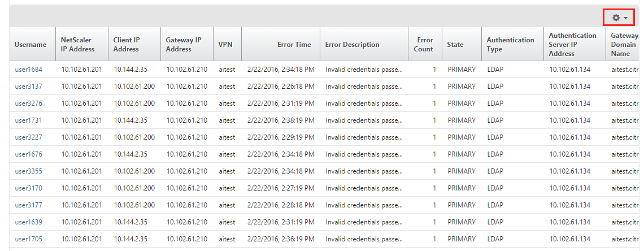Sort by Username column header
This screenshot has height=251, width=644.
click(31, 44)
